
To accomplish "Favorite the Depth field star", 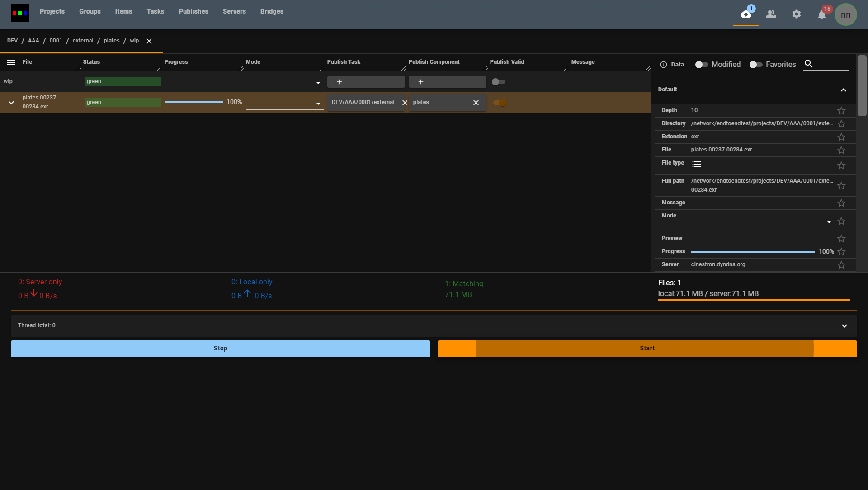I will click(x=841, y=111).
